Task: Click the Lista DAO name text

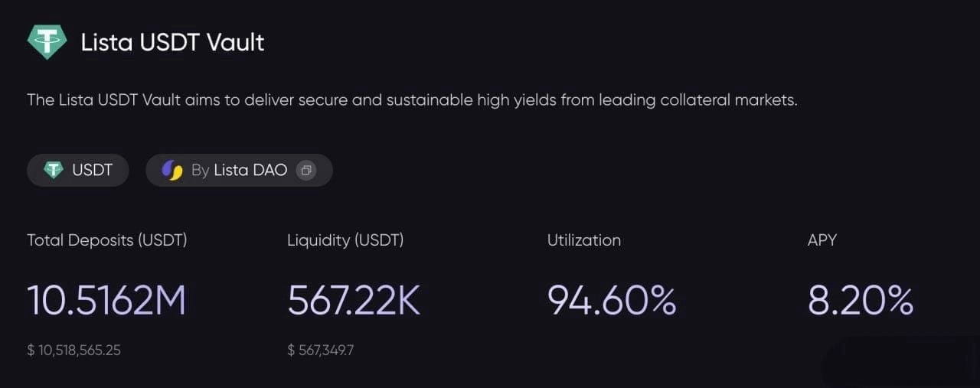Action: point(250,170)
